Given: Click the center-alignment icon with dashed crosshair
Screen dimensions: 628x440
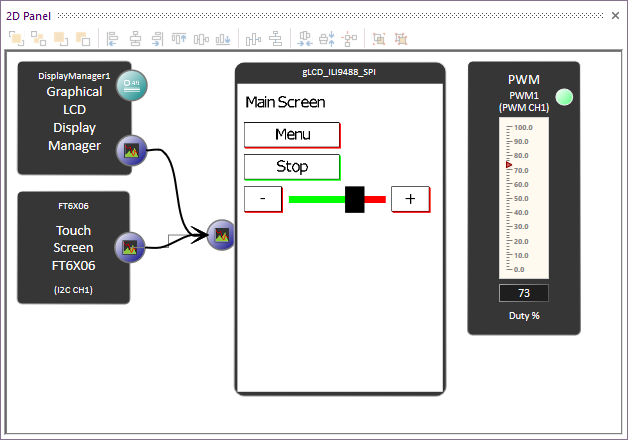Looking at the screenshot, I should tap(349, 39).
